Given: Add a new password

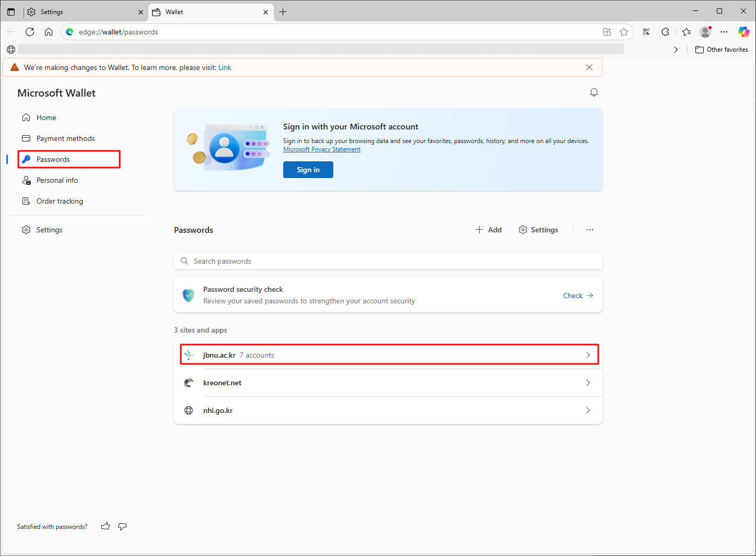Looking at the screenshot, I should (x=489, y=230).
